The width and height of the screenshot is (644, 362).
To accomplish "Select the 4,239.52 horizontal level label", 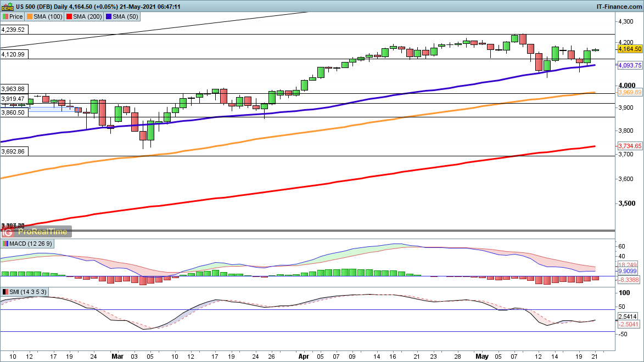I will [14, 30].
